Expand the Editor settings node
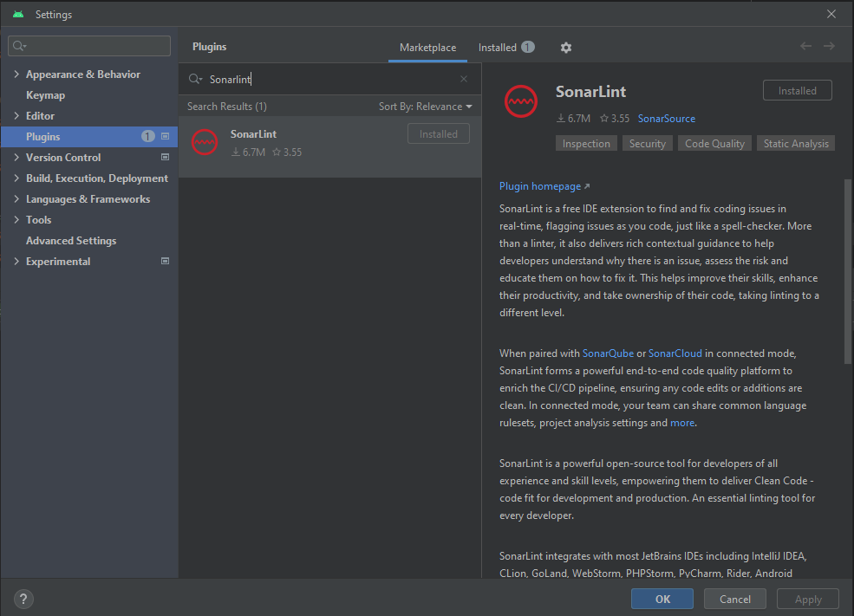 tap(16, 116)
